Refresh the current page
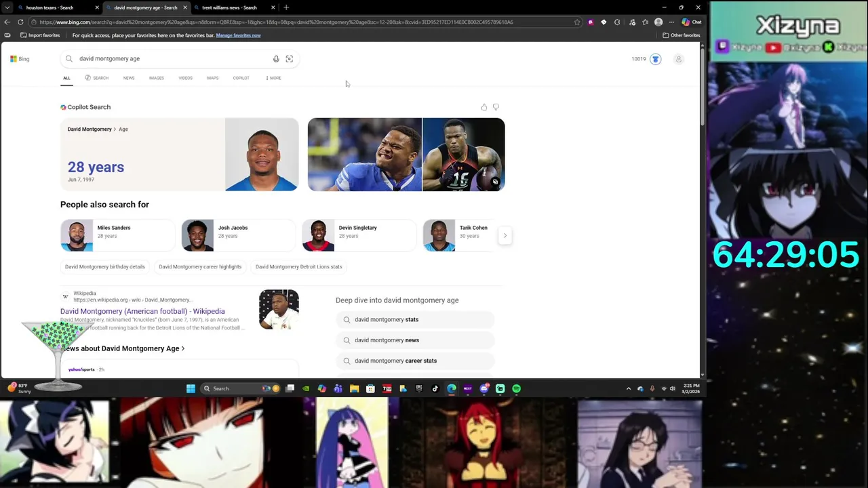The height and width of the screenshot is (488, 868). (x=20, y=22)
